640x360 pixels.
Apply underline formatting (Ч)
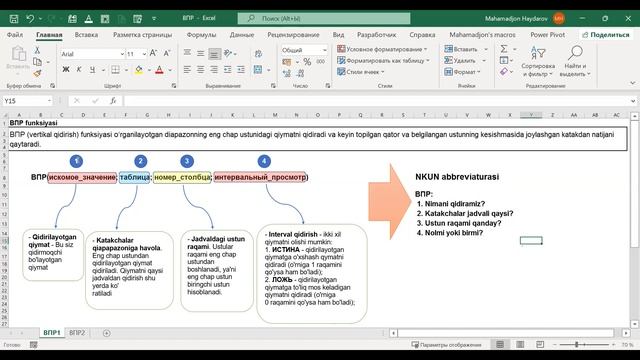tap(92, 70)
